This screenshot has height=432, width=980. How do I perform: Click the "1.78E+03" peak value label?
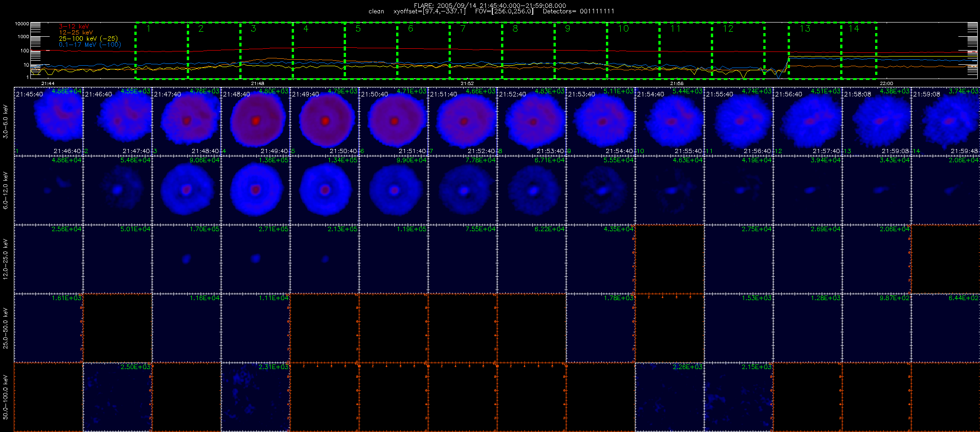(619, 298)
